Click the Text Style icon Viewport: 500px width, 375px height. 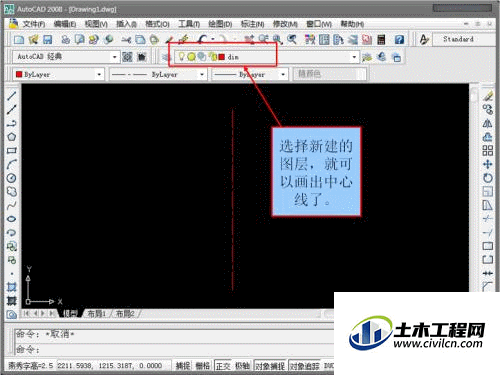pos(424,39)
